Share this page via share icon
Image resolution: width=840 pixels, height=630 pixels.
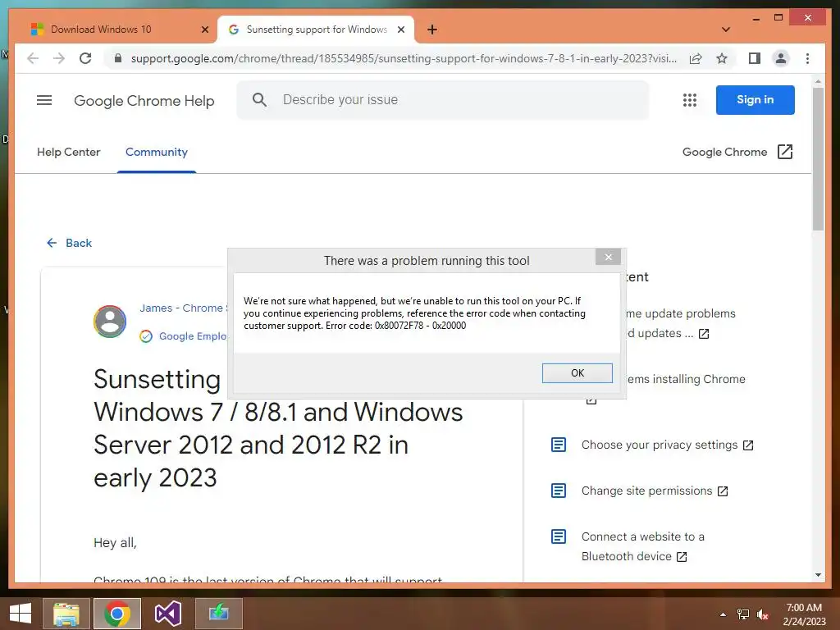pyautogui.click(x=696, y=58)
